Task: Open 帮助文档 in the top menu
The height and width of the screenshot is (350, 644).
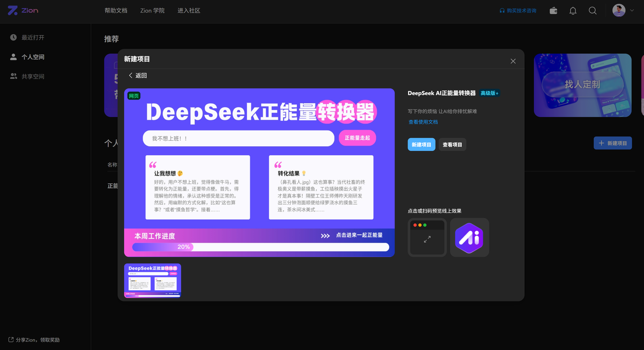Action: click(116, 11)
